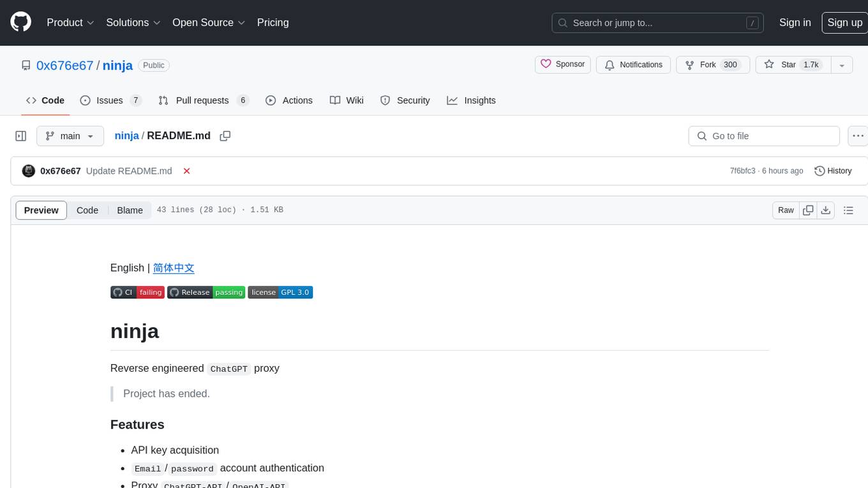Open the Raw file view
868x488 pixels.
coord(786,210)
